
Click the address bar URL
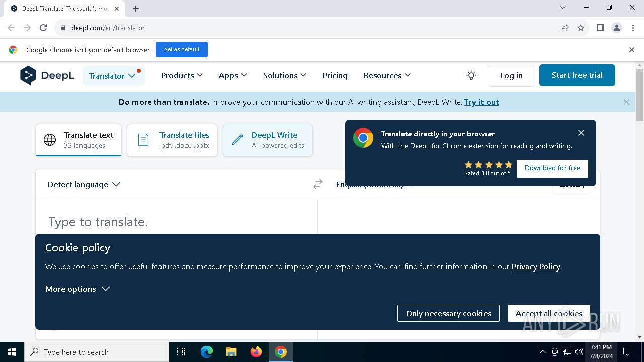[108, 28]
